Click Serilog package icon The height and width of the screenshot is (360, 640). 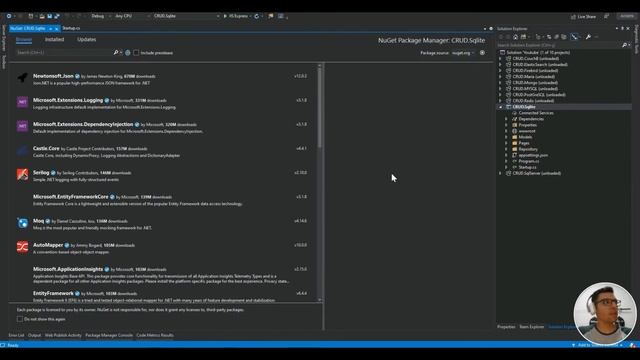point(22,174)
